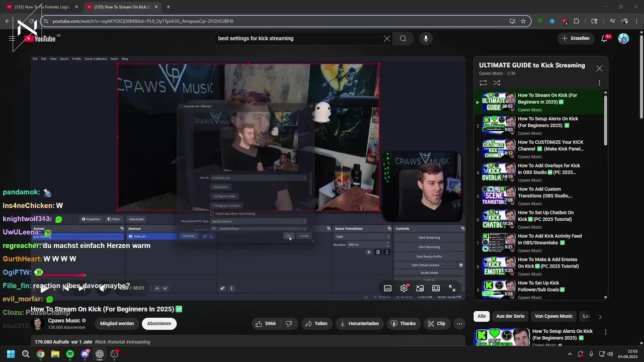Open Chrome media controls icon
Image resolution: width=644 pixels, height=362 pixels.
click(612, 21)
